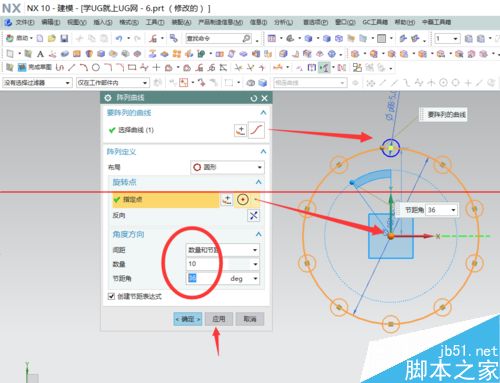Click the reverse direction (反向) icon
The image size is (500, 383).
point(253,215)
